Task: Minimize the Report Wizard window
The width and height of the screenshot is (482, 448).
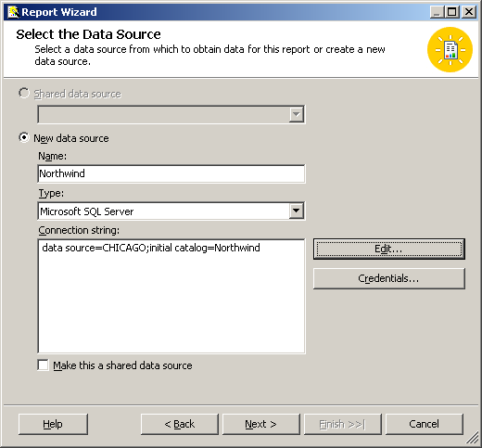Action: 437,12
